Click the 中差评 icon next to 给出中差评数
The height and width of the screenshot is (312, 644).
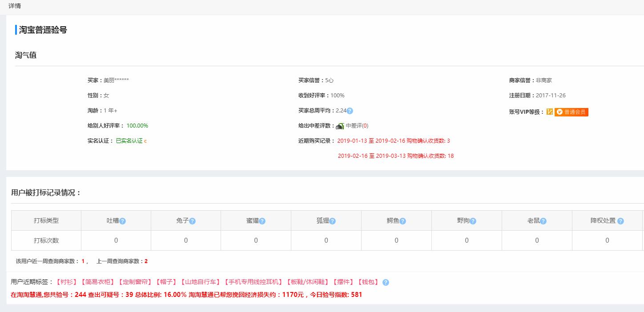point(340,126)
